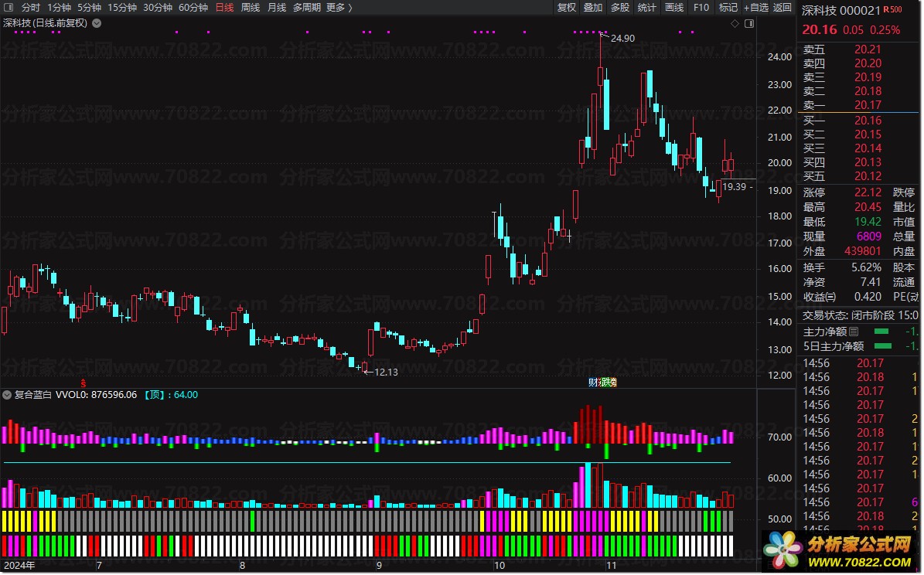924x575 pixels.
Task: Click the 叠加 overlay button
Action: point(593,8)
